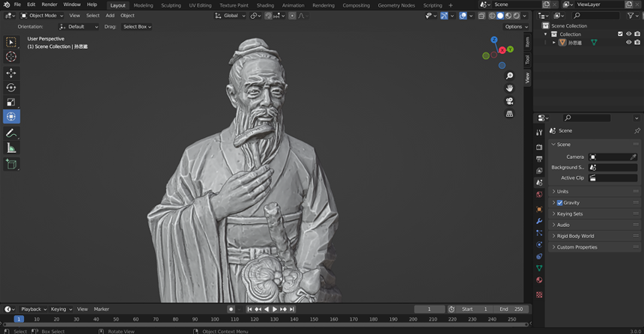Screen dimensions: 644x334
Task: Open the Render menu
Action: [x=49, y=4]
